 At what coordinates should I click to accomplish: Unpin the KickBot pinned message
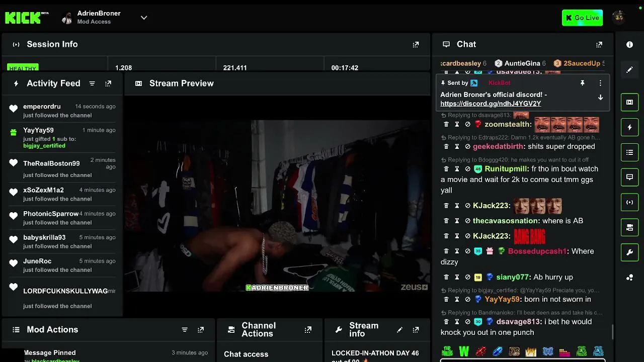(x=583, y=83)
